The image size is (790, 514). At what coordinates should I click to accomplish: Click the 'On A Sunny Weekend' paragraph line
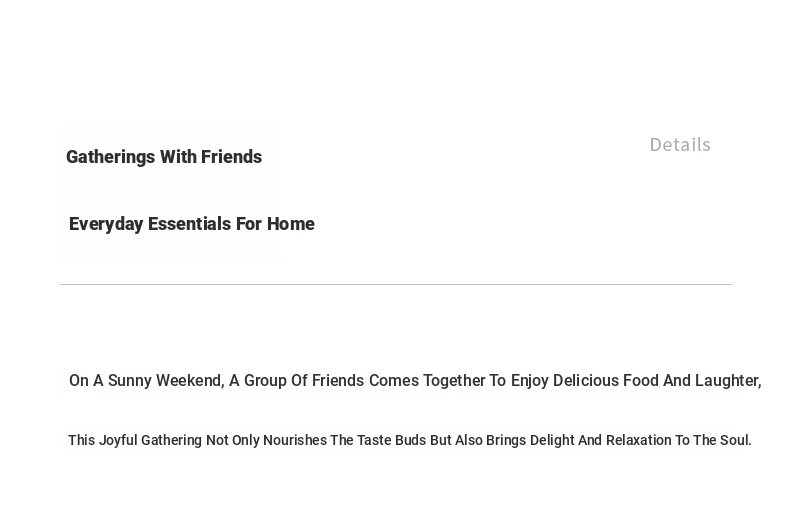pyautogui.click(x=414, y=381)
